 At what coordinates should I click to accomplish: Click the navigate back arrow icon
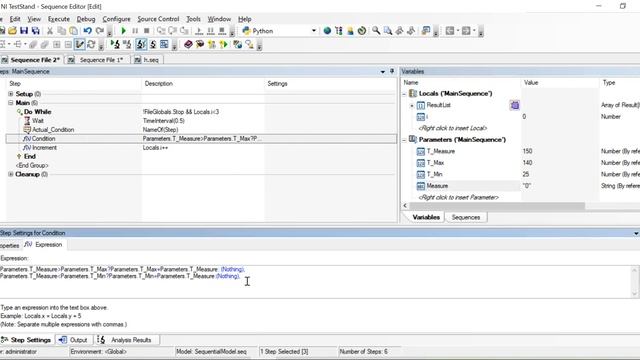[x=450, y=31]
